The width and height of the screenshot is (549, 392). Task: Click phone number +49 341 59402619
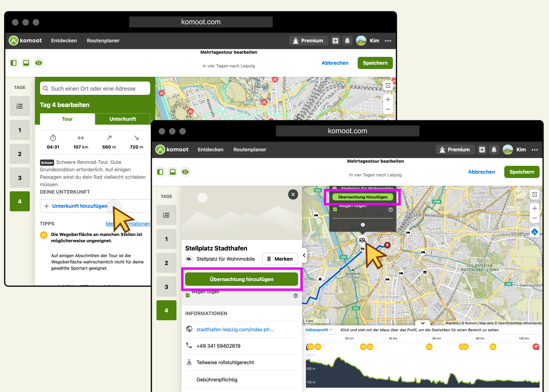(x=218, y=346)
